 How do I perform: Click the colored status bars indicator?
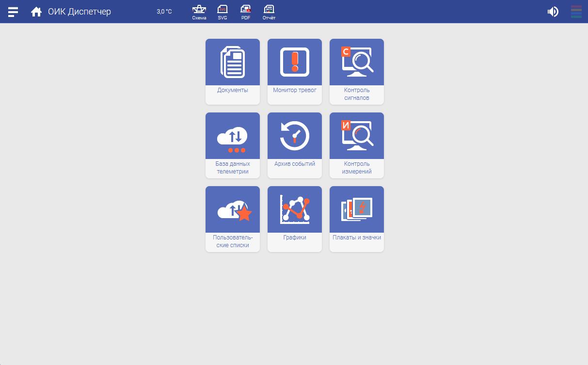(576, 12)
